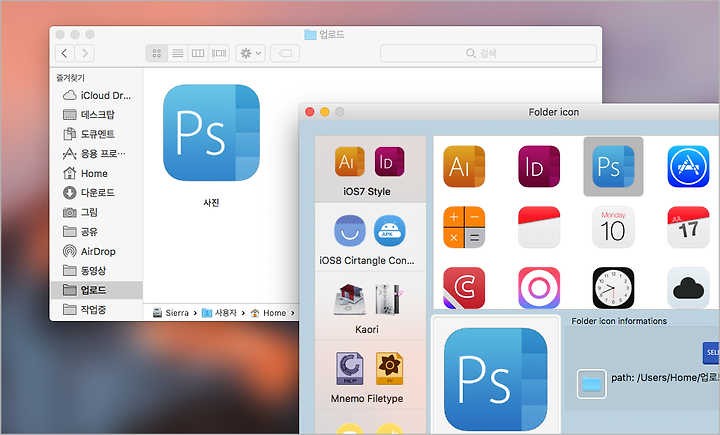The height and width of the screenshot is (435, 720).
Task: Go back in the Finder window
Action: click(x=65, y=53)
